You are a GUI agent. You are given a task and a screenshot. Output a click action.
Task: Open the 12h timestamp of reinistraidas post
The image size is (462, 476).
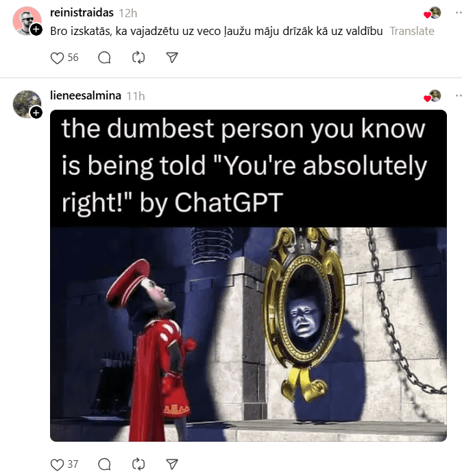[128, 13]
